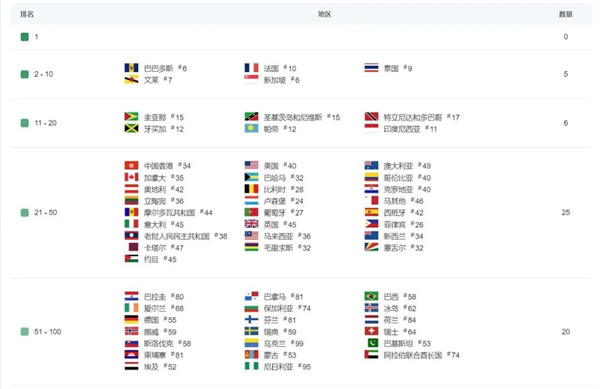
Task: Select the green swatch for rank 1
Action: [24, 37]
